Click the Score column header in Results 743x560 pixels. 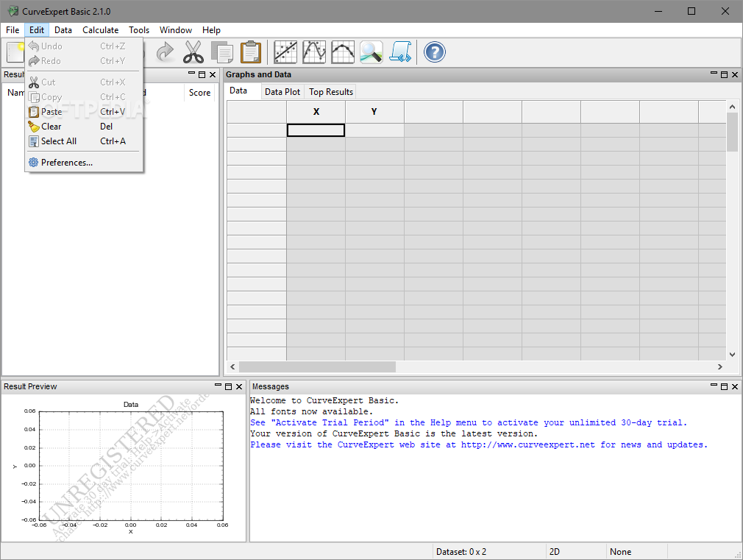click(199, 93)
